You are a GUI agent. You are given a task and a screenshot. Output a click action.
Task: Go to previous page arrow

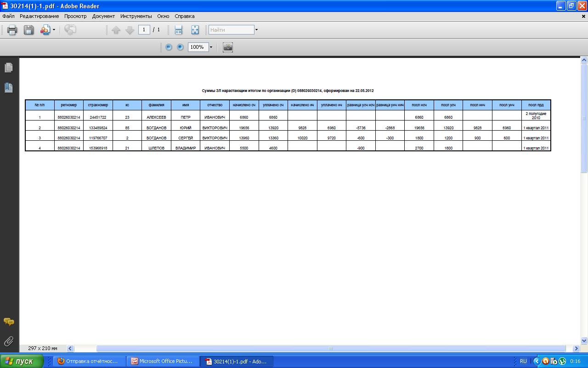(x=116, y=30)
